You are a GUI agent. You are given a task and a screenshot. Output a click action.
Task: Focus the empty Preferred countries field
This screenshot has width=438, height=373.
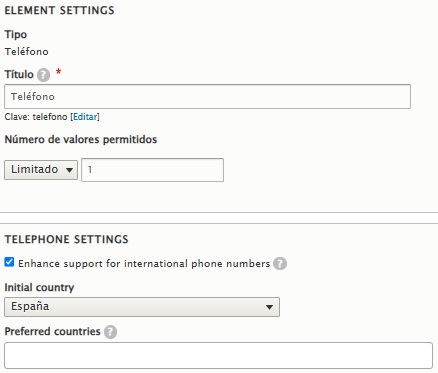point(218,356)
